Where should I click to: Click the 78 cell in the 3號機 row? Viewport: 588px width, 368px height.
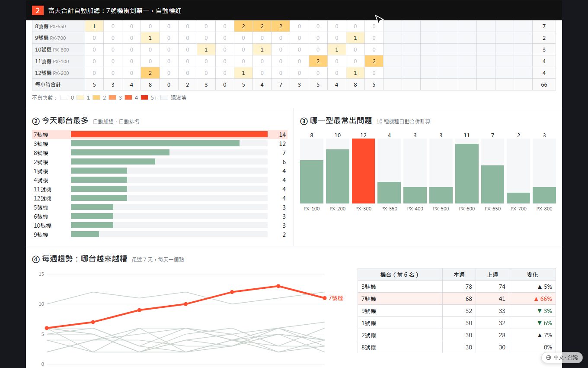(459, 287)
